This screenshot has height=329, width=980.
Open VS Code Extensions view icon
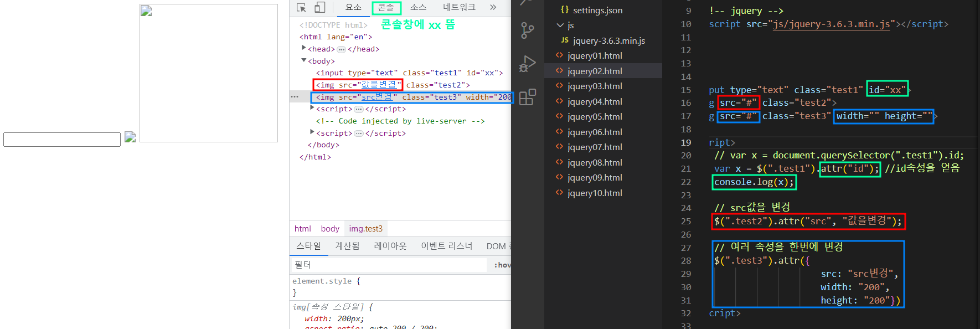pyautogui.click(x=528, y=97)
